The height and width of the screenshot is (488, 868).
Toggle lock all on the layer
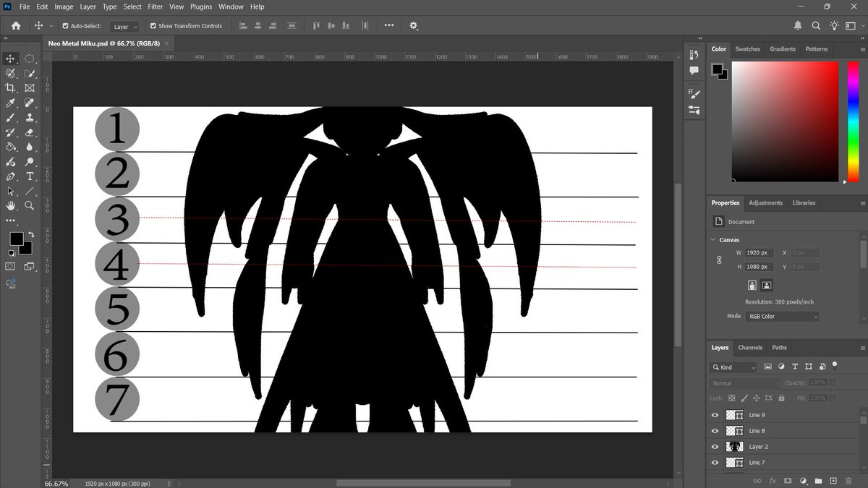781,398
